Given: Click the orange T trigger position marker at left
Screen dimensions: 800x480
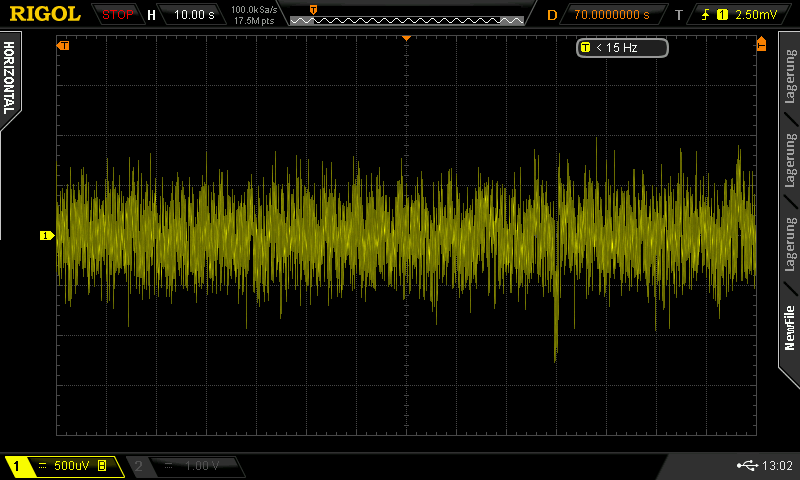Looking at the screenshot, I should [63, 46].
